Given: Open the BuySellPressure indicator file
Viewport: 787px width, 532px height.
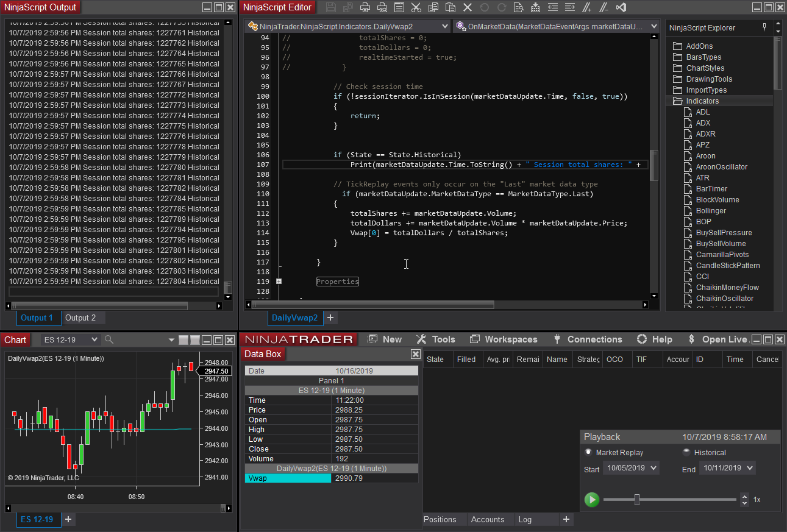Looking at the screenshot, I should point(724,233).
